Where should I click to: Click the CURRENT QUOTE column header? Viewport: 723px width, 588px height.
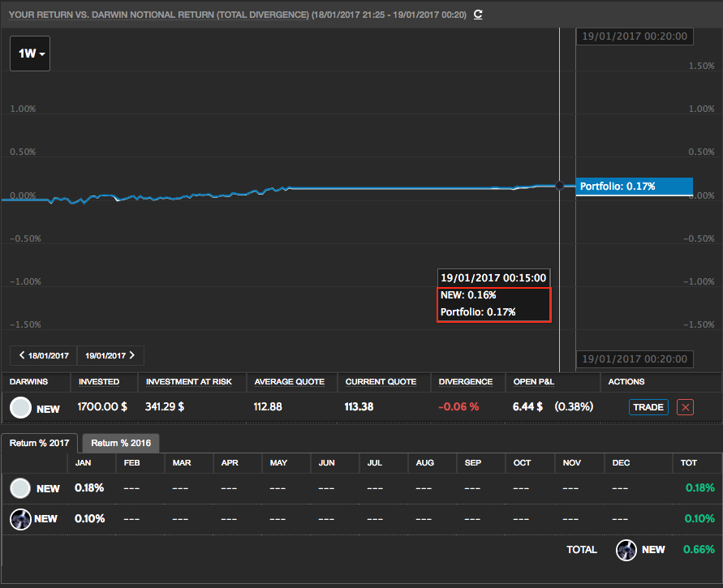click(381, 381)
